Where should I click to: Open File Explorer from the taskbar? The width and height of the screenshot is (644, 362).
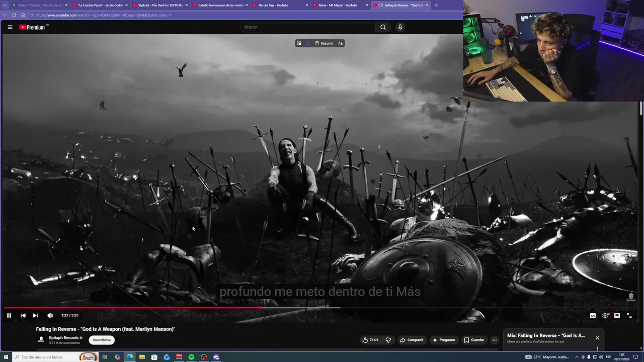(142, 357)
